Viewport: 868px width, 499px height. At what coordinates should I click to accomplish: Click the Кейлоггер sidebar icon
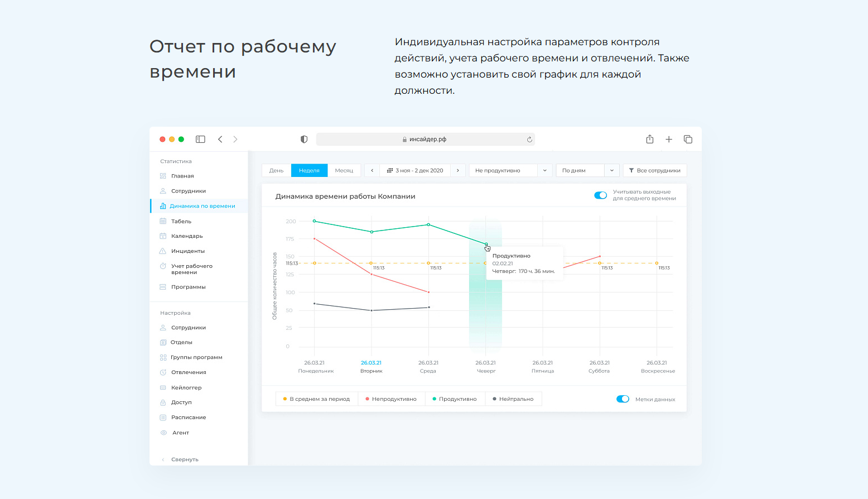click(163, 387)
